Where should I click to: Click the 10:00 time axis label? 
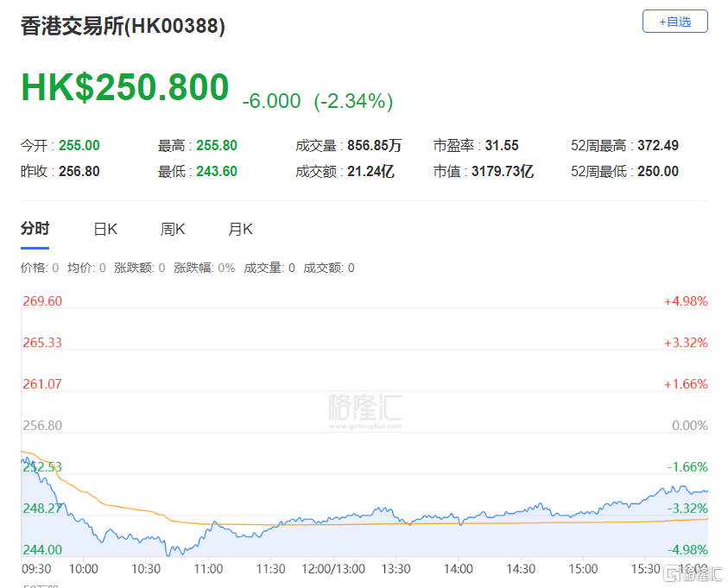[x=84, y=568]
